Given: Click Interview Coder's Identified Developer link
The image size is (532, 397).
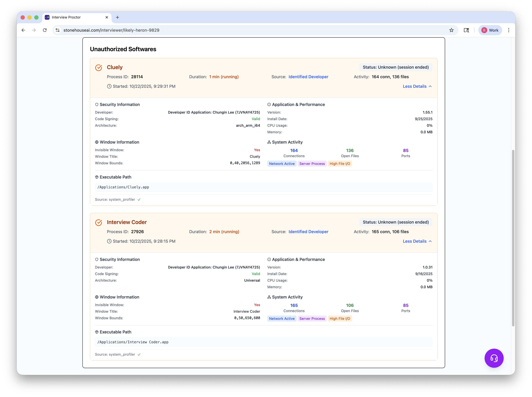Looking at the screenshot, I should click(x=308, y=232).
